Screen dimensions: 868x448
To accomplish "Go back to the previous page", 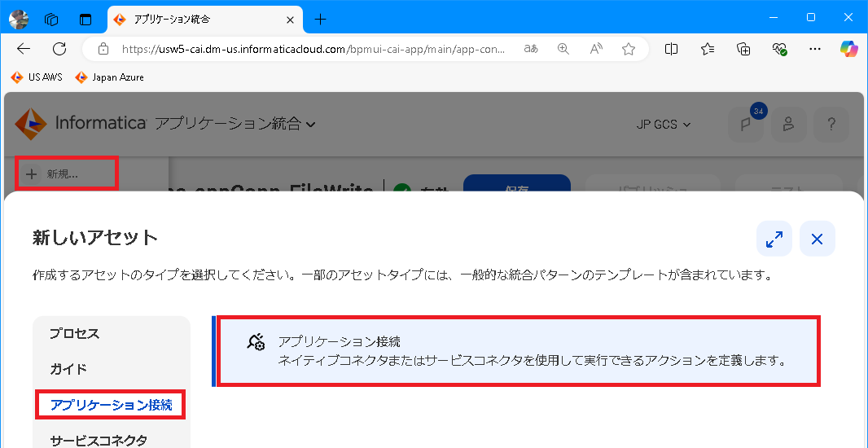I will tap(24, 49).
